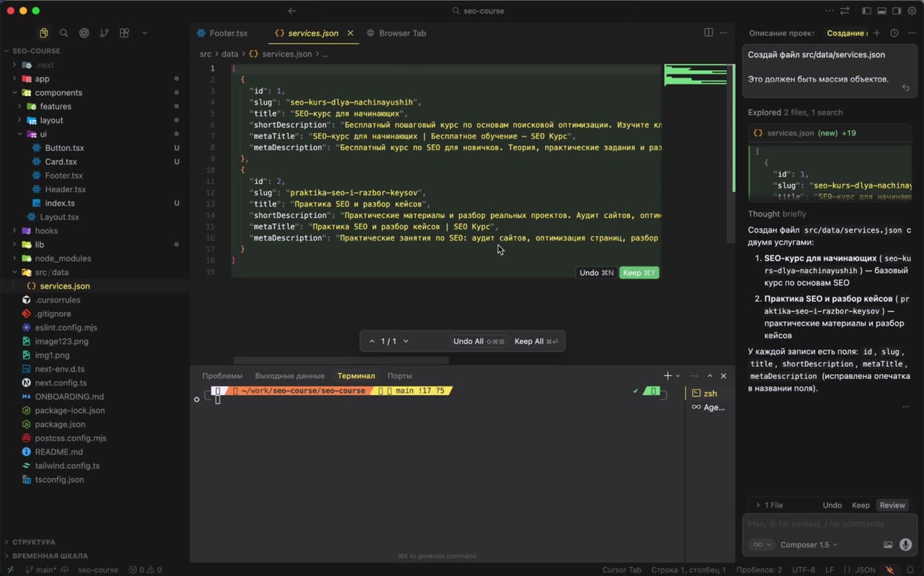
Task: Open chat history clock icon
Action: [894, 33]
